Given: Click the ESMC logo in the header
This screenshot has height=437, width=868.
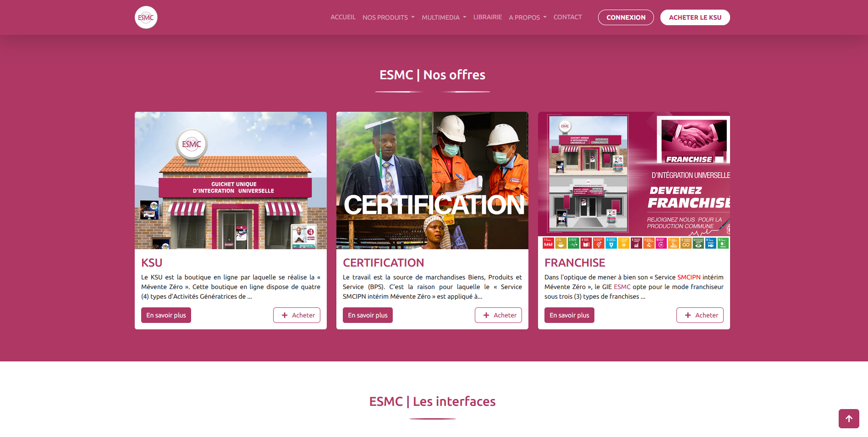Looking at the screenshot, I should [146, 17].
